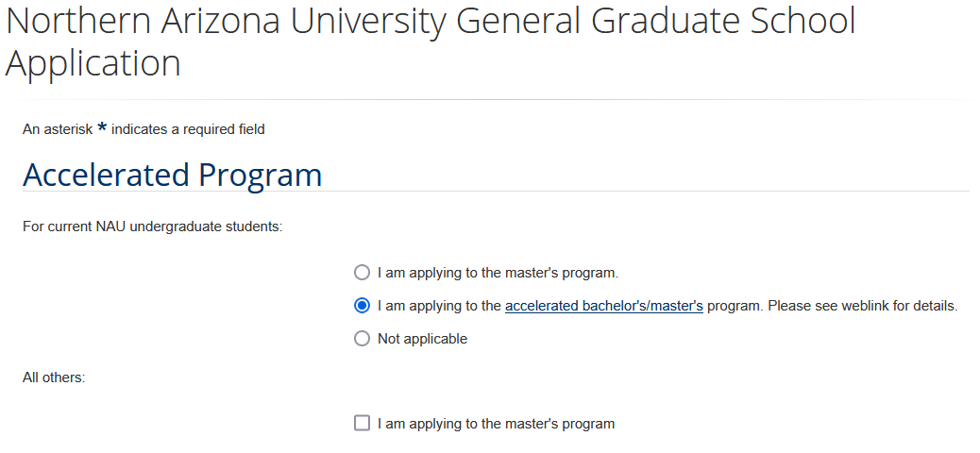Check the master's program box under All others
Screen dimensions: 980x453
click(362, 424)
